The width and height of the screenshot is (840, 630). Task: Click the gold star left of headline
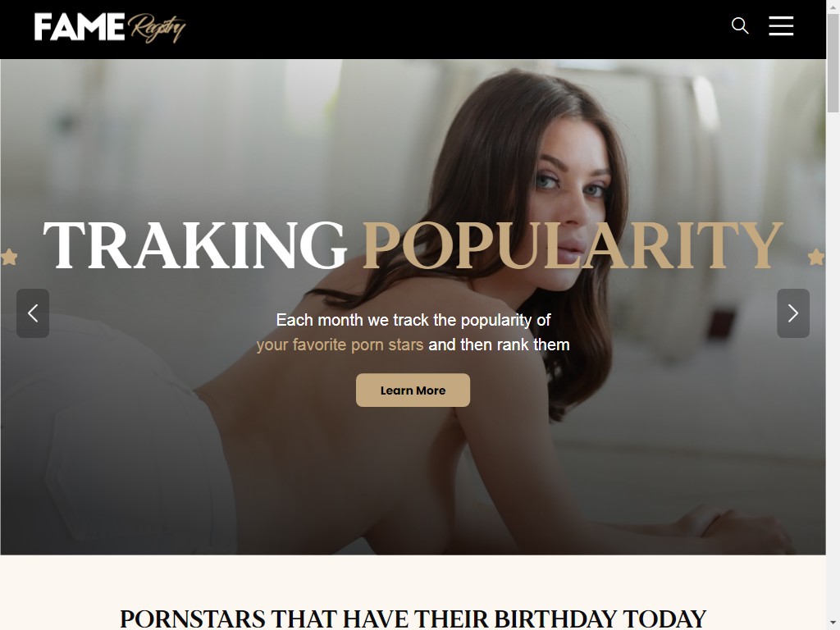(x=8, y=257)
